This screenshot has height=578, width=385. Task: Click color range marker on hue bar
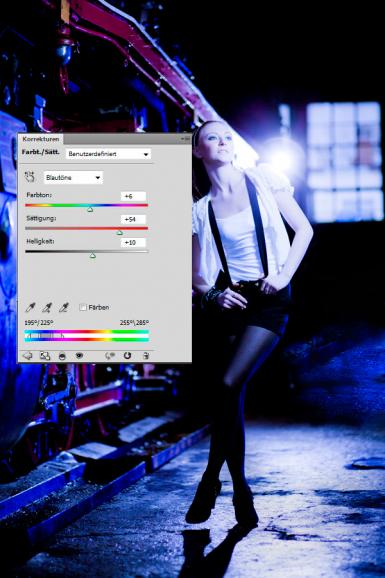(x=45, y=336)
